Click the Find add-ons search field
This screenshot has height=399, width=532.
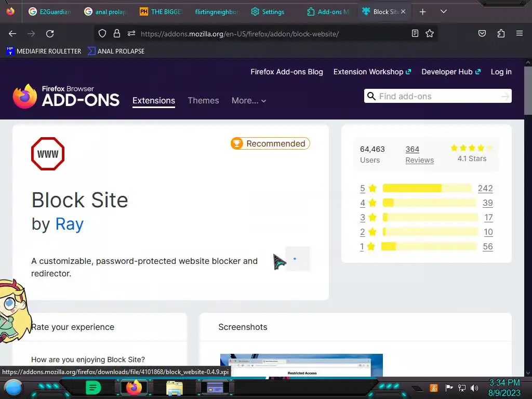point(437,96)
